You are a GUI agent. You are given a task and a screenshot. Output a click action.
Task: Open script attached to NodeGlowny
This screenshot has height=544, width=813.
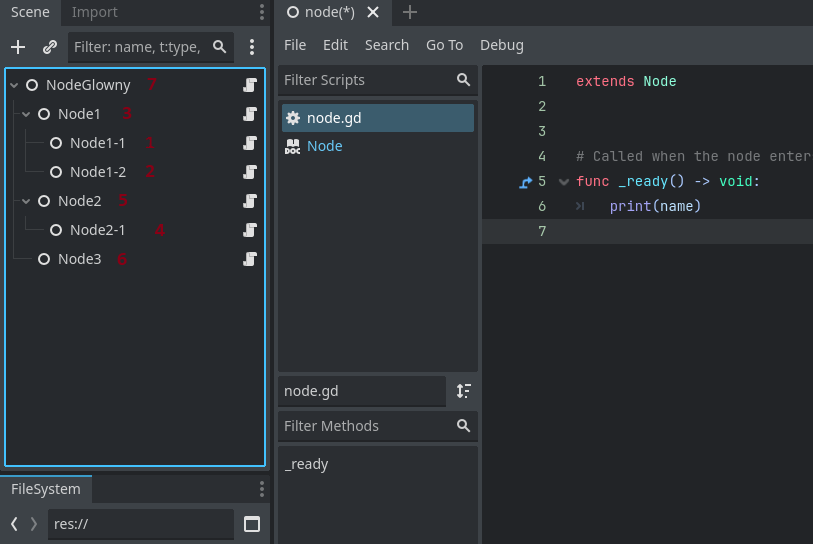point(250,85)
